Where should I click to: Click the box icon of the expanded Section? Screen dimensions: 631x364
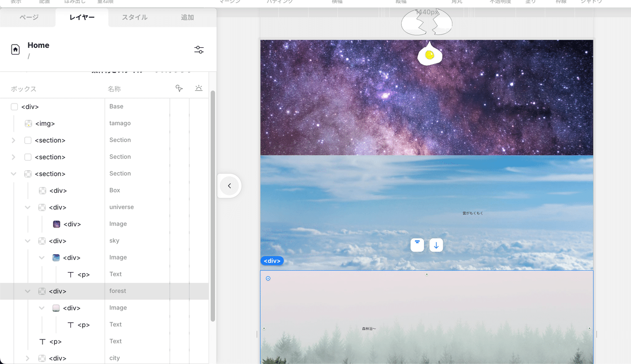point(28,174)
